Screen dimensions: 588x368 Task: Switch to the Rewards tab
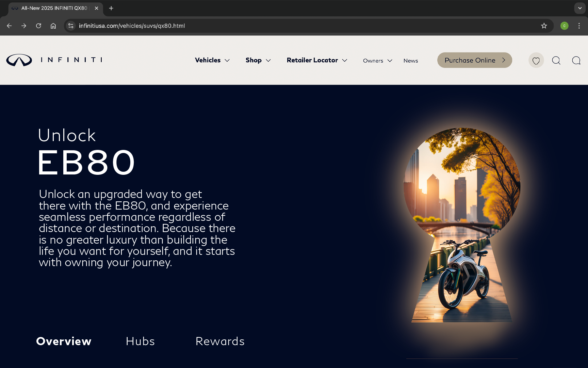(x=220, y=341)
